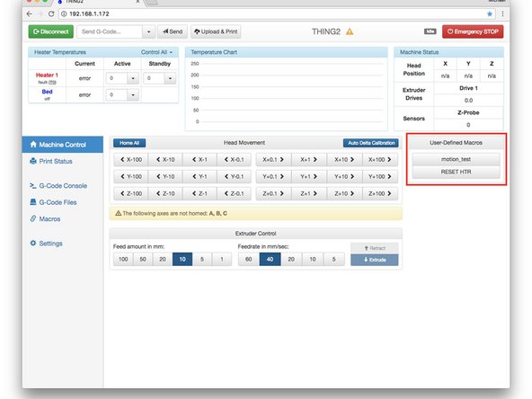Move head X-100
Screen dimensions: 532x399
pyautogui.click(x=131, y=159)
